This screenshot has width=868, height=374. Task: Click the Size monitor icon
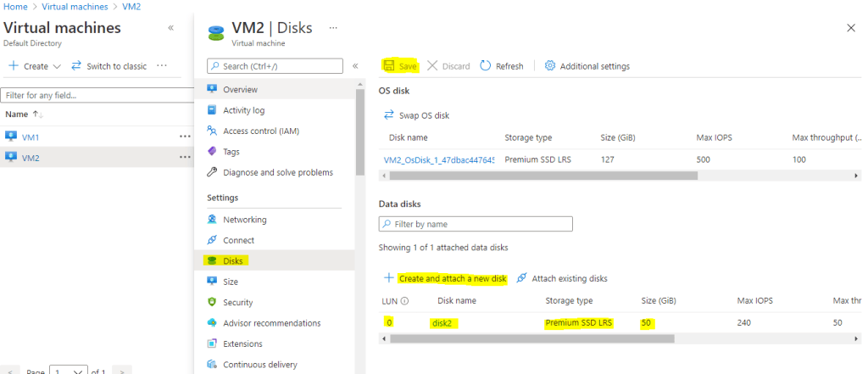pos(211,282)
